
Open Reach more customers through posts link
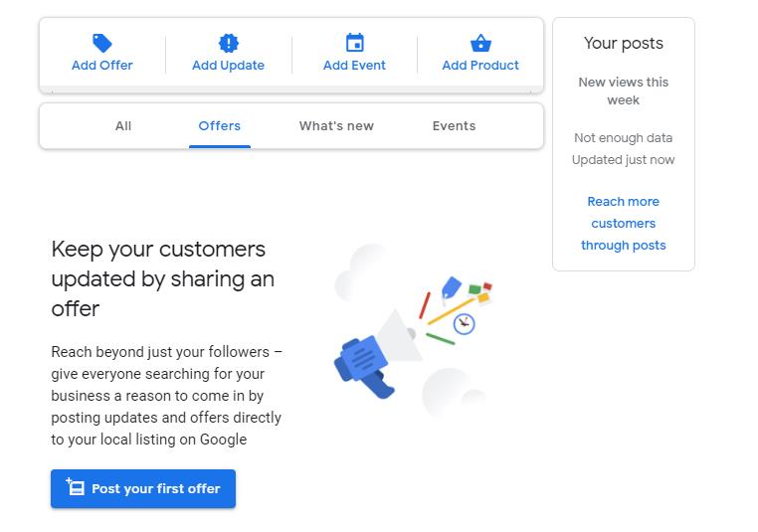624,224
